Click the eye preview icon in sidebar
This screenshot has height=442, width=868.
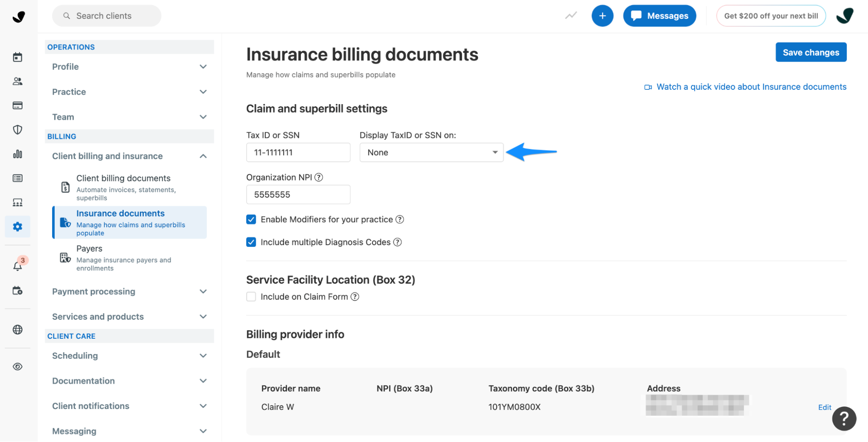pyautogui.click(x=17, y=367)
